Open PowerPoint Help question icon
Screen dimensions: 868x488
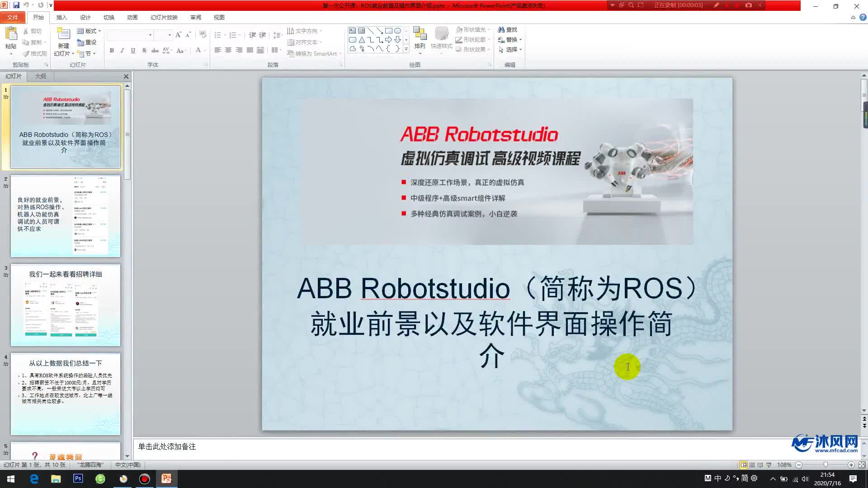pyautogui.click(x=863, y=17)
